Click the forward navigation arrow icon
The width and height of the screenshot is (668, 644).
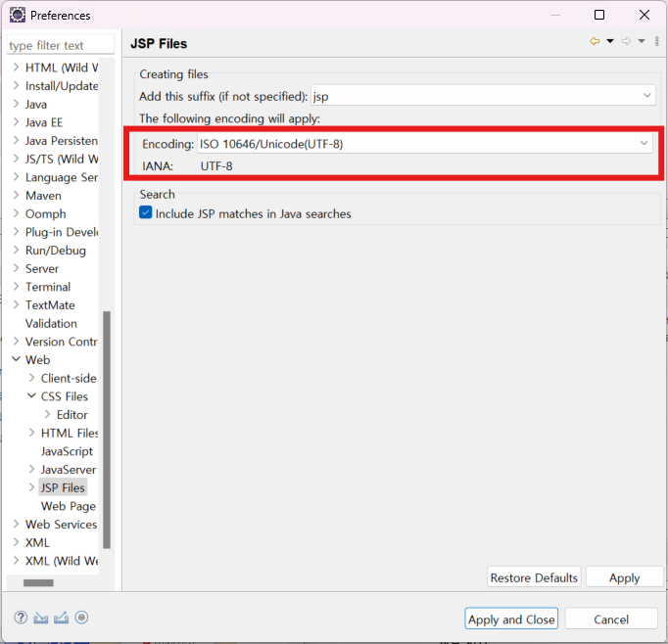[626, 41]
